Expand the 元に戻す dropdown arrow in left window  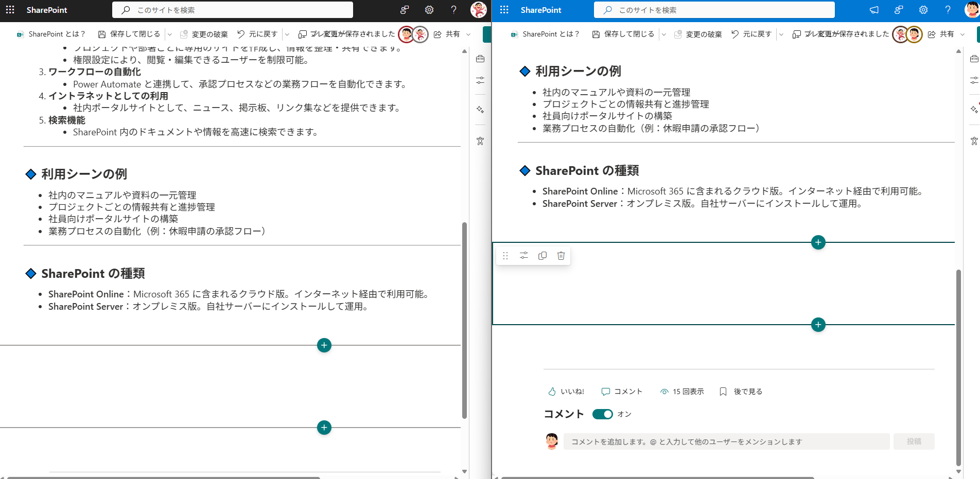tap(287, 34)
